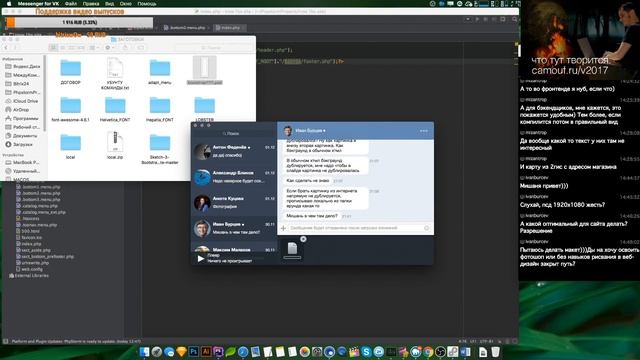Screen dimensions: 640x360
Task: Expand External Libraries in project tree
Action: coord(29,276)
